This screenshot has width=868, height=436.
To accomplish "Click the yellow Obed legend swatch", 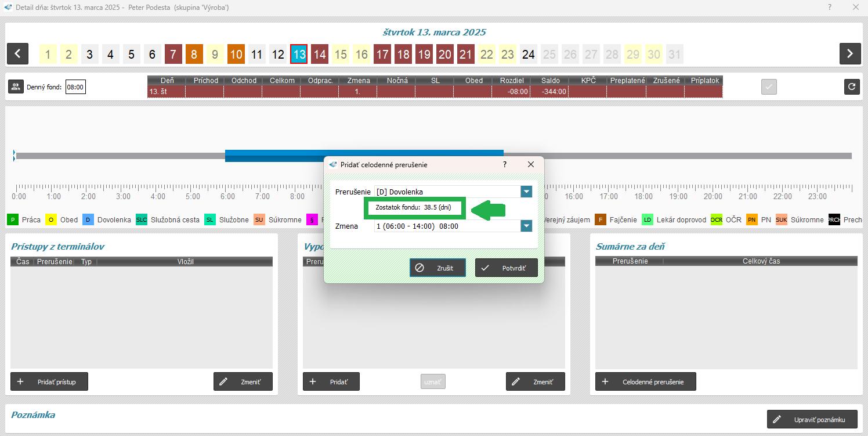I will (x=51, y=219).
